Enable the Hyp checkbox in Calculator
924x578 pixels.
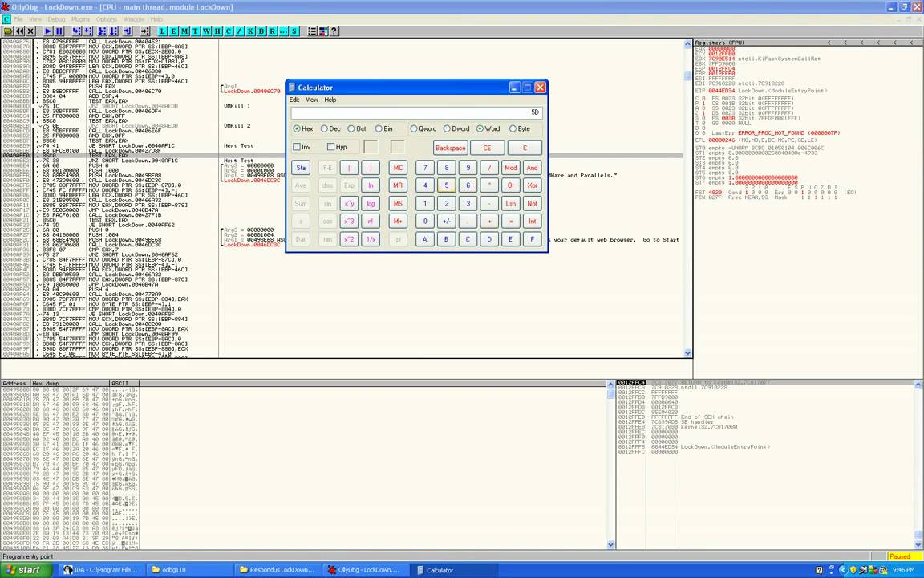click(x=337, y=147)
